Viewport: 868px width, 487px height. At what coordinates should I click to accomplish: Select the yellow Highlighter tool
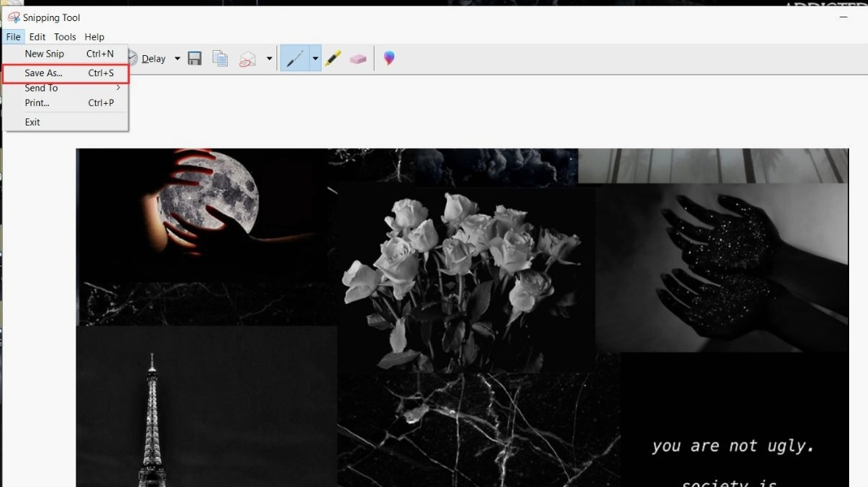pos(333,59)
